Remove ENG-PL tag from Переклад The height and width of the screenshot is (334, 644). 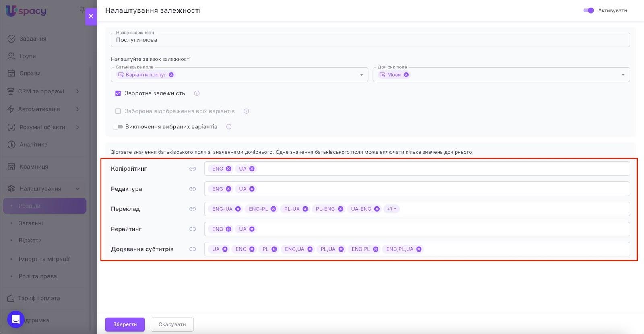click(274, 209)
